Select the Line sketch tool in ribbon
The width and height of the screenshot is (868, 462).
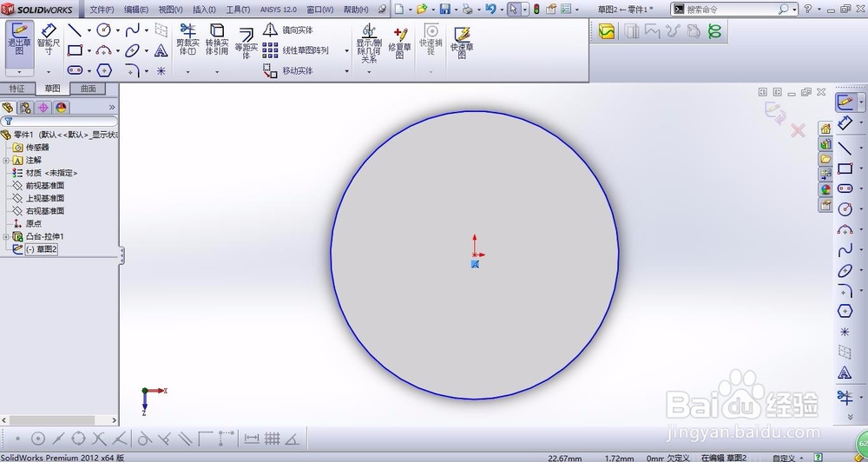click(75, 30)
